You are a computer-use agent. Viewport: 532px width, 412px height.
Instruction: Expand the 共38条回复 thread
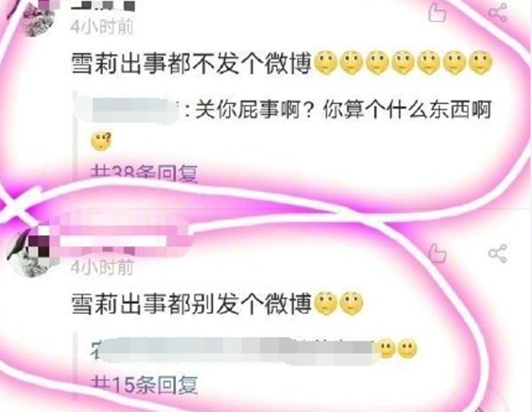pos(144,173)
